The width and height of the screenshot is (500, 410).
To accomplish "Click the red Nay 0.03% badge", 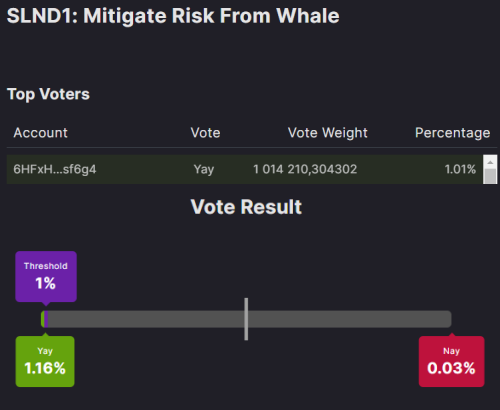I will pyautogui.click(x=451, y=361).
